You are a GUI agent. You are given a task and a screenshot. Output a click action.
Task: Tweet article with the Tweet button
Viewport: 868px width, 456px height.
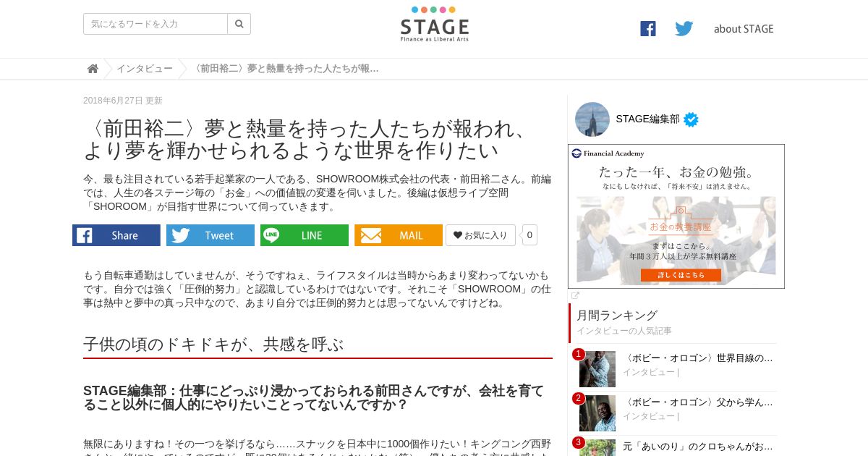(210, 235)
